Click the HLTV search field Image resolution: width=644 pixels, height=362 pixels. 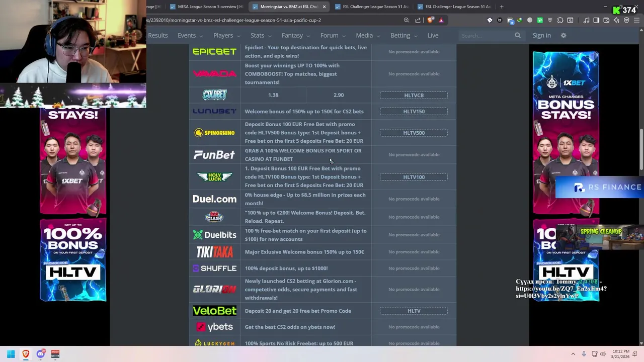[486, 36]
